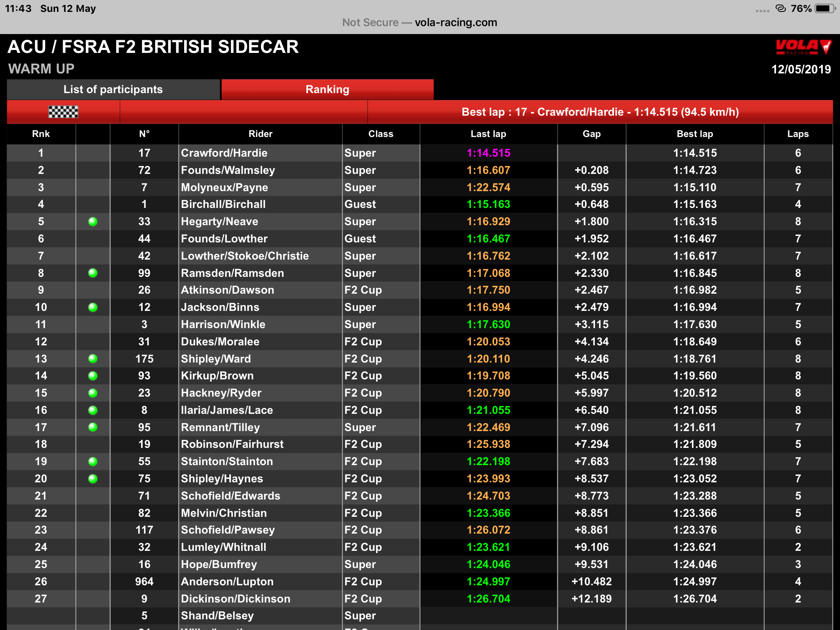The height and width of the screenshot is (630, 840).
Task: Click the WARM UP session label
Action: [41, 68]
